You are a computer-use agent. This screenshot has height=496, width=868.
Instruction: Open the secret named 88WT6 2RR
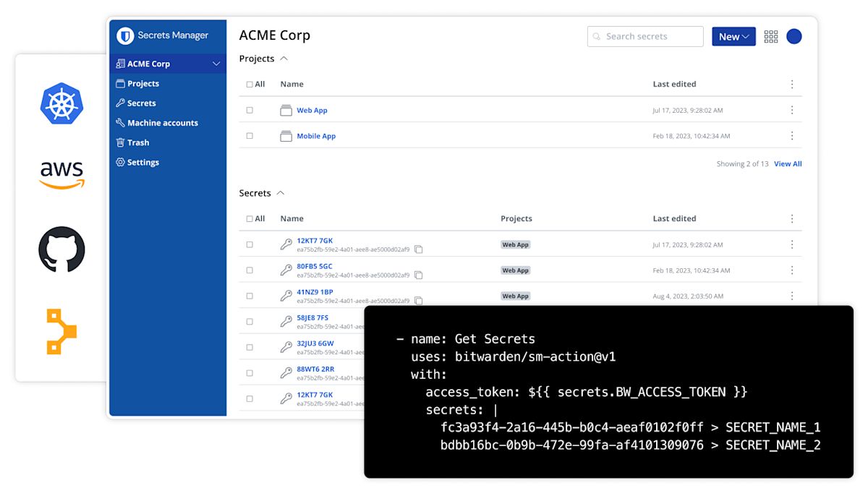coord(315,369)
